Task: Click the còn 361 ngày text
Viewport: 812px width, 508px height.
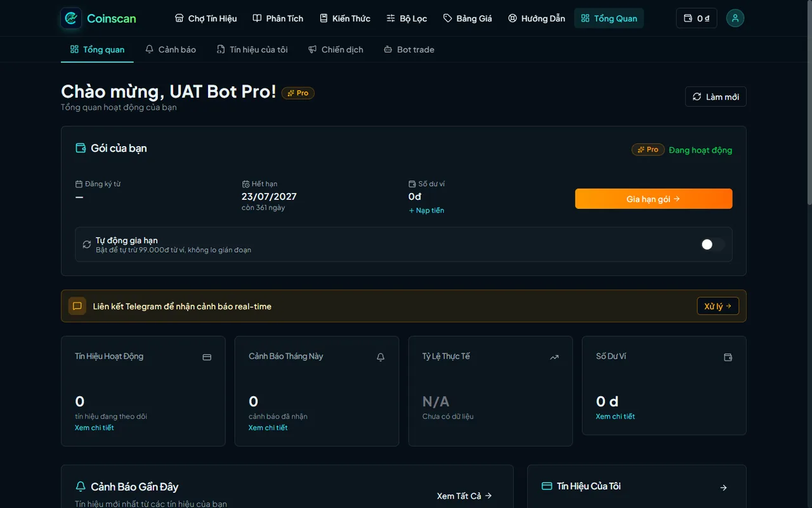Action: [263, 208]
